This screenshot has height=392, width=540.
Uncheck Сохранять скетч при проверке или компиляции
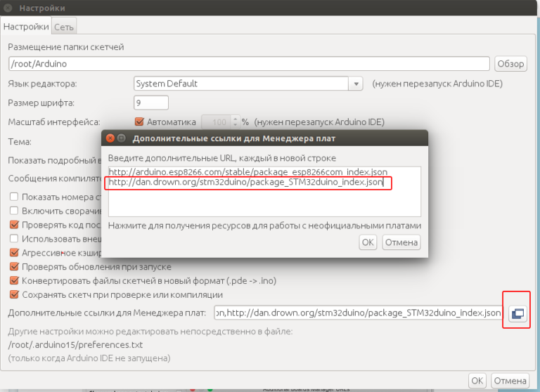pos(14,295)
